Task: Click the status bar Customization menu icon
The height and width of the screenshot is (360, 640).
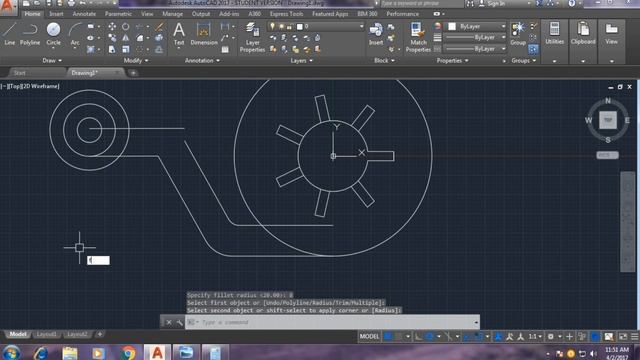Action: pyautogui.click(x=635, y=337)
